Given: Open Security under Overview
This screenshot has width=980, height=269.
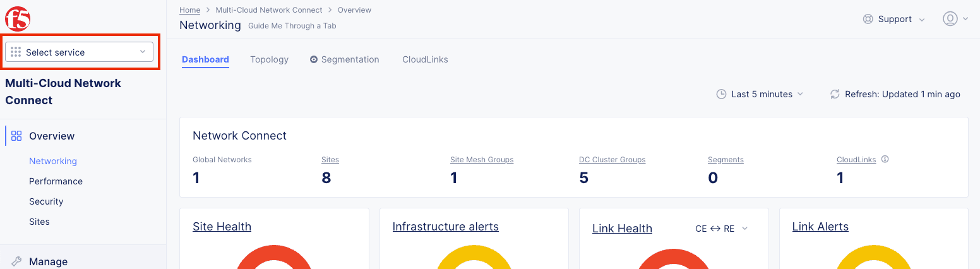Looking at the screenshot, I should click(x=46, y=201).
